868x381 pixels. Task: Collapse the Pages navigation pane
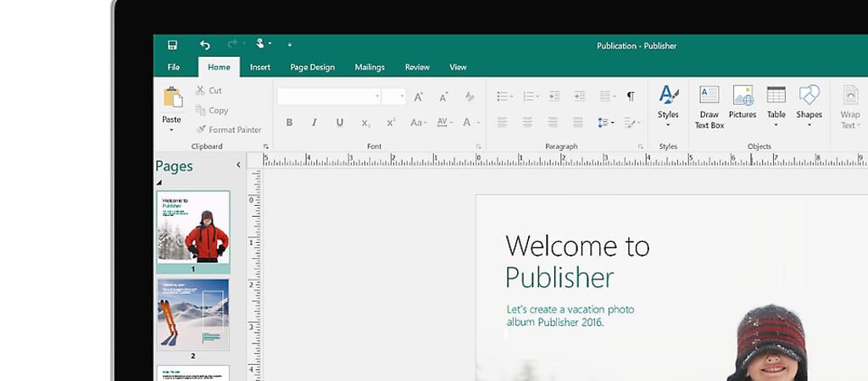[x=238, y=166]
